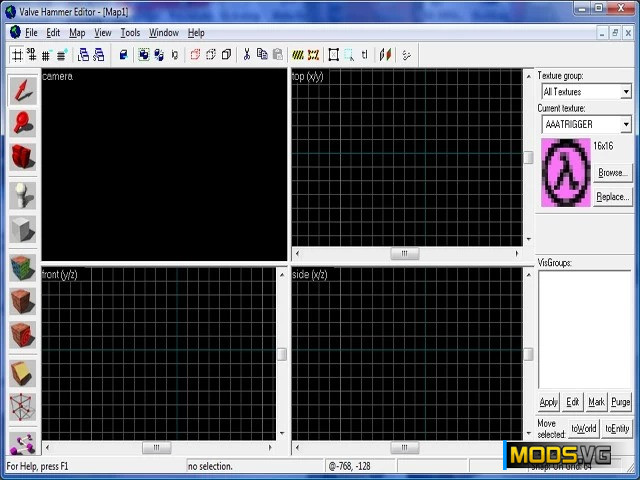Click the AAATRIGGER texture preview thumbnail
This screenshot has height=480, width=640.
[566, 172]
